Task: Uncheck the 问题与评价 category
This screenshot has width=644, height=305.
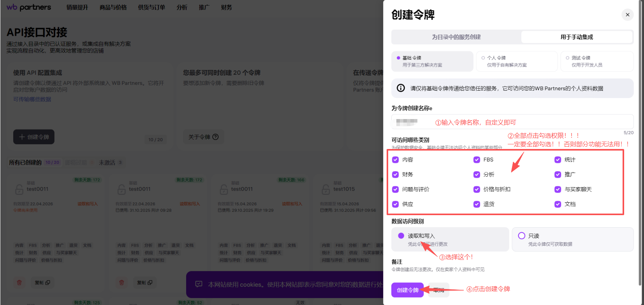Action: tap(396, 189)
